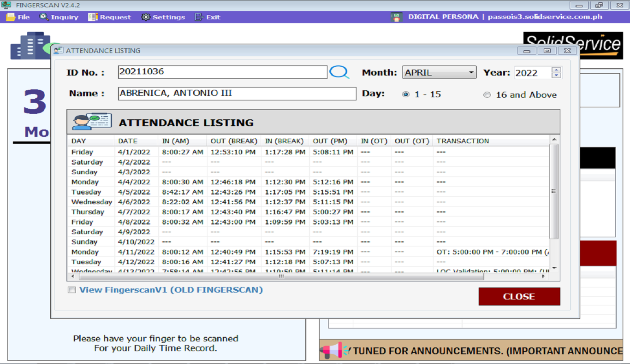Select the row dated 4/4/2022
The width and height of the screenshot is (630, 364).
tap(309, 182)
